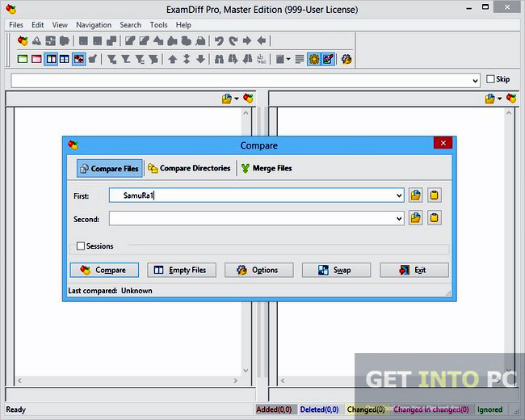Close the Compare dialog with red X
525x420 pixels.
(443, 143)
